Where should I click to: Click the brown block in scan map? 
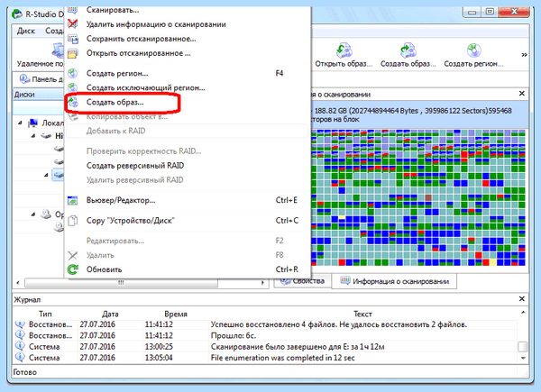coord(428,197)
